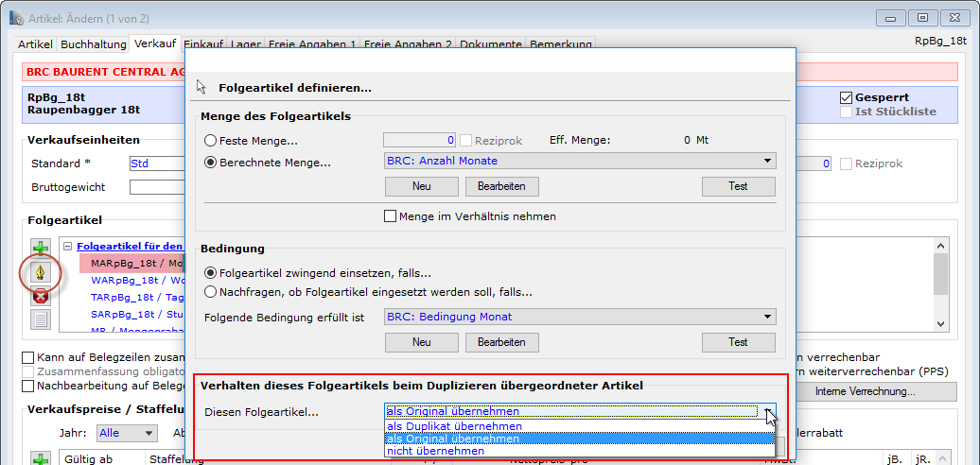This screenshot has width=980, height=465.
Task: Collapse the 'Folgeartikel für den' tree node
Action: (x=68, y=247)
